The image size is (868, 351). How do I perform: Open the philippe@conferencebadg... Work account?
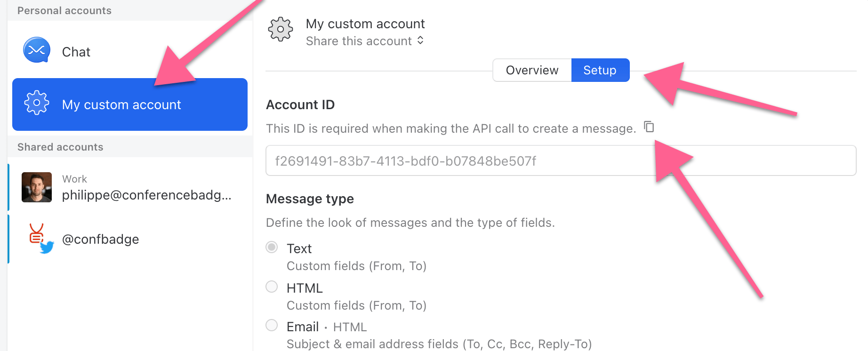[146, 195]
